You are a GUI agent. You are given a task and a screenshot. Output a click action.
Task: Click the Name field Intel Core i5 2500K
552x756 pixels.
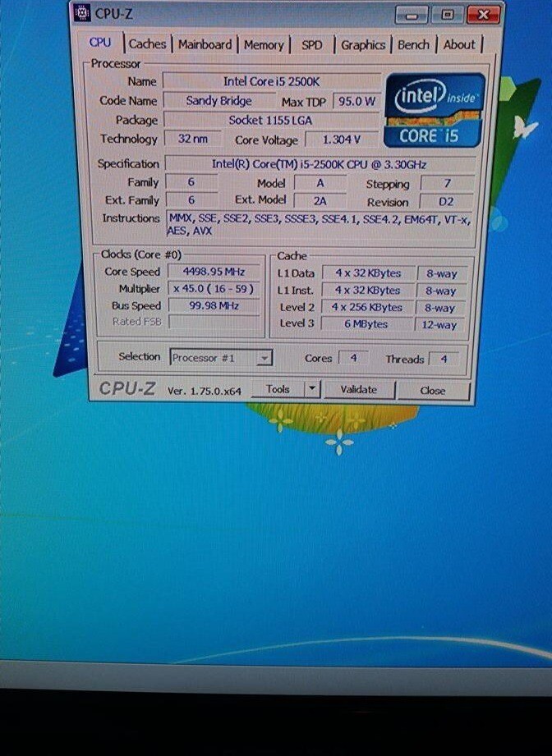(x=272, y=81)
